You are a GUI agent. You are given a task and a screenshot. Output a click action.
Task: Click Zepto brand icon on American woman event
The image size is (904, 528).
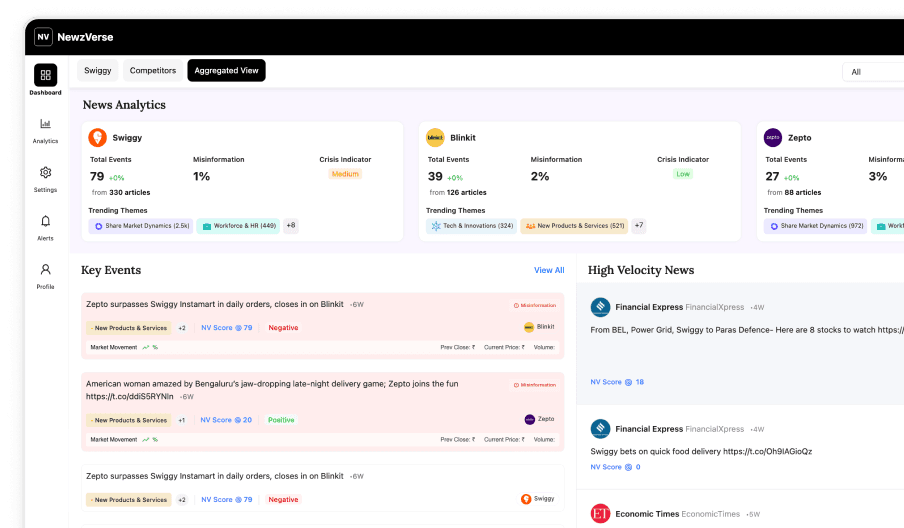(530, 420)
